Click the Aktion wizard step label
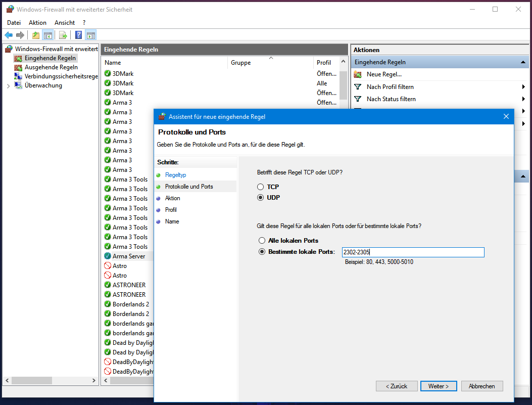532x405 pixels. [172, 198]
